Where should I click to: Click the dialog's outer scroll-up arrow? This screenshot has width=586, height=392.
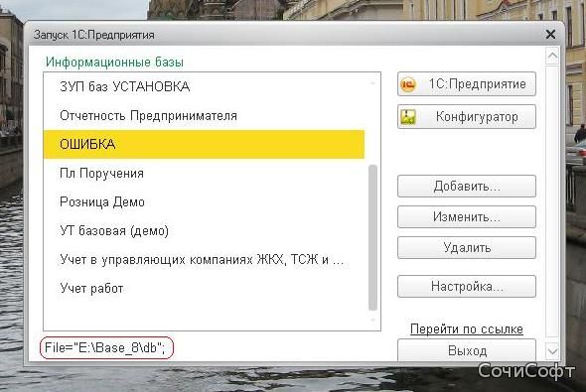click(x=552, y=57)
